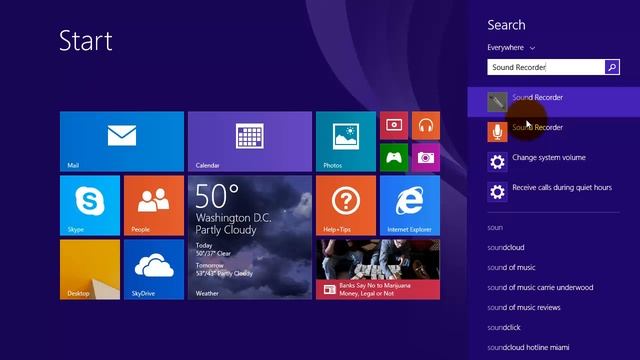This screenshot has width=640, height=360.
Task: Open the Weather tile showing Washington D.C.
Action: (250, 238)
